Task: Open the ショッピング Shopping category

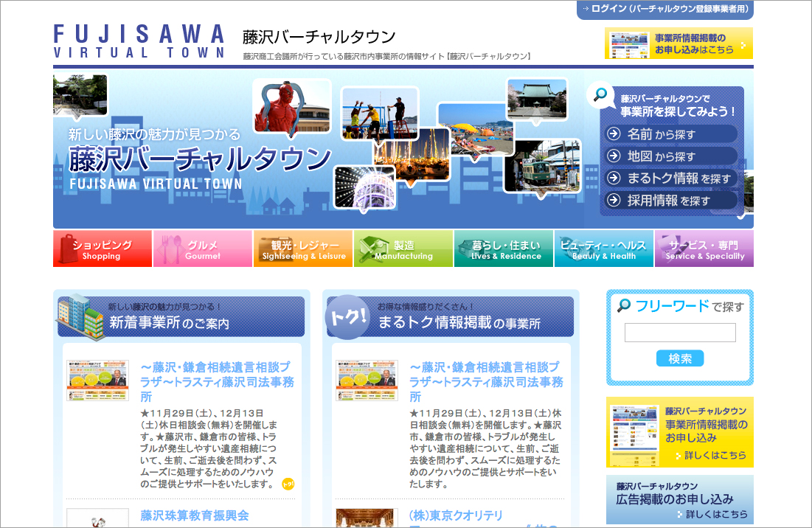Action: (x=103, y=249)
